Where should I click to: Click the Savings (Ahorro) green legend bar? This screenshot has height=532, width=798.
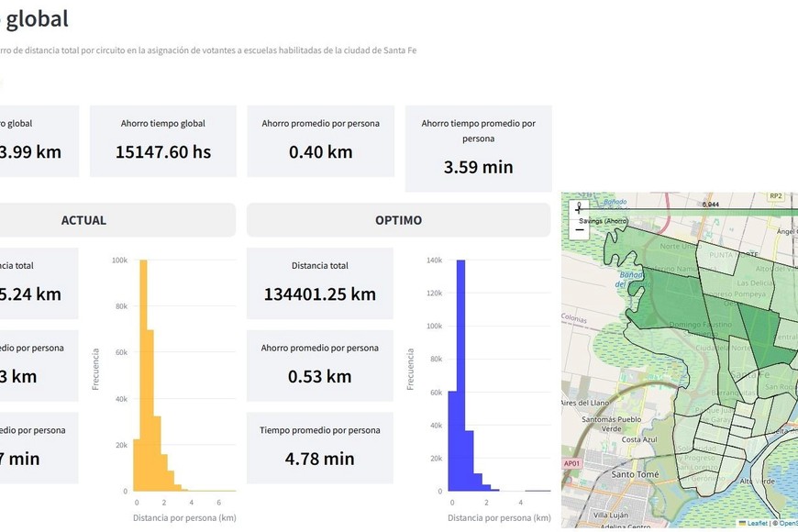point(688,212)
